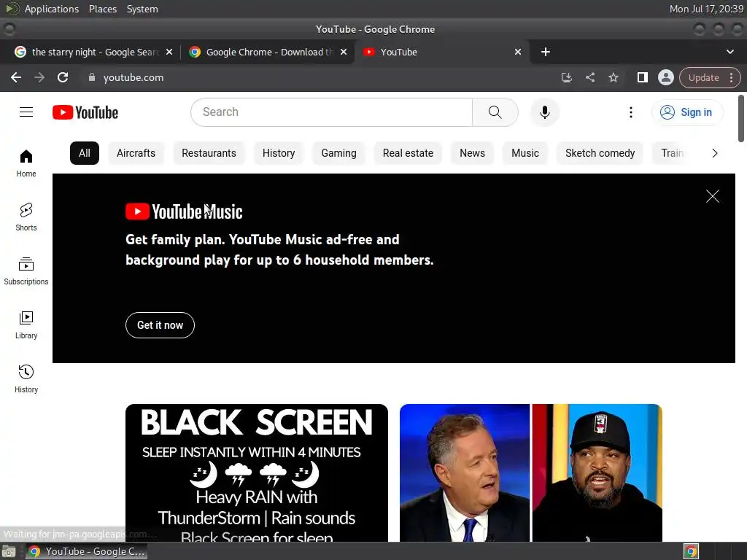The width and height of the screenshot is (747, 560).
Task: Switch to Google Chrome Download tab
Action: [267, 52]
